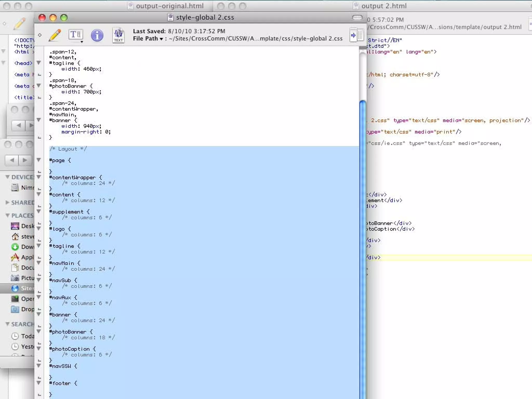Screen dimensions: 532x399
Task: Click the Applications icon in Finder sidebar
Action: [x=15, y=257]
